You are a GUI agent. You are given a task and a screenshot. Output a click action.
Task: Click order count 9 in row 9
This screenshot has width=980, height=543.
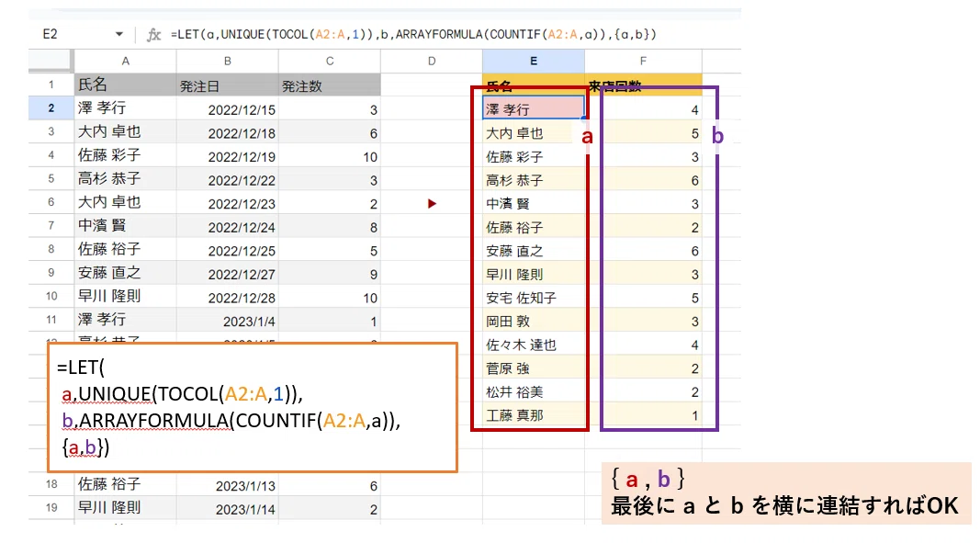(330, 274)
